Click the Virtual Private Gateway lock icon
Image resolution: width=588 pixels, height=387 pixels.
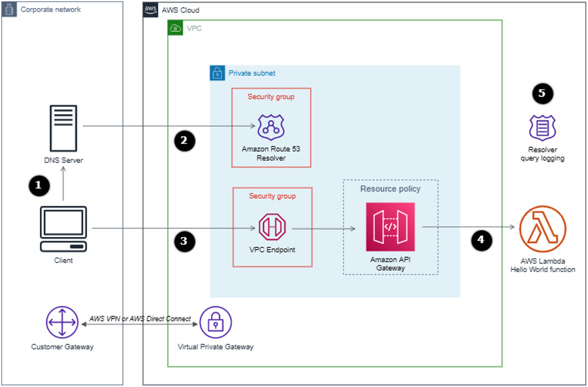(215, 323)
